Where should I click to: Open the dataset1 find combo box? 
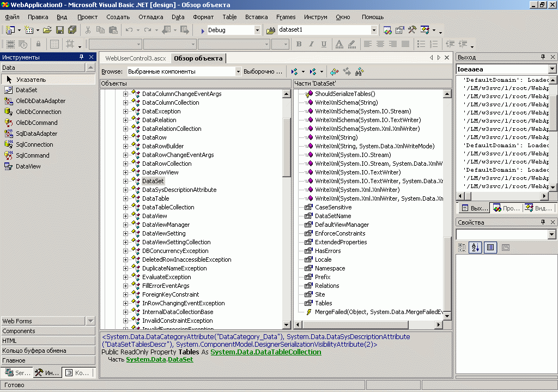point(374,31)
